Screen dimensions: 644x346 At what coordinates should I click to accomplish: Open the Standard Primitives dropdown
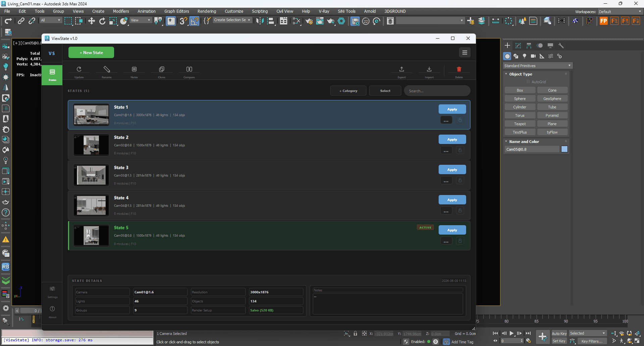[538, 66]
